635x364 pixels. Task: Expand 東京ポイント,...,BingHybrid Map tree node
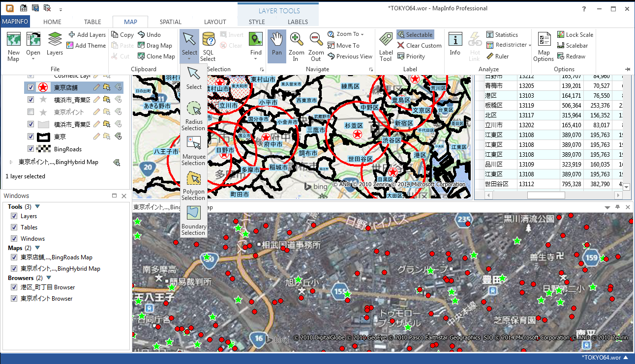[x=11, y=162]
